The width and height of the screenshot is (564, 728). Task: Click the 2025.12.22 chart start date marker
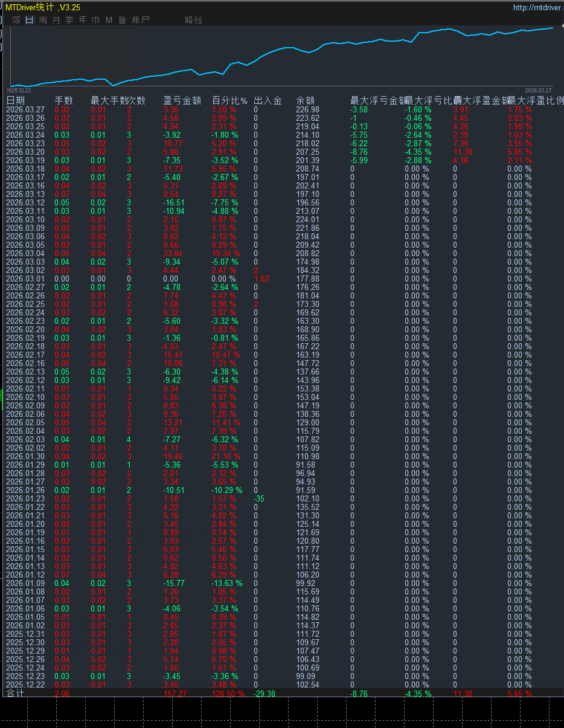18,90
